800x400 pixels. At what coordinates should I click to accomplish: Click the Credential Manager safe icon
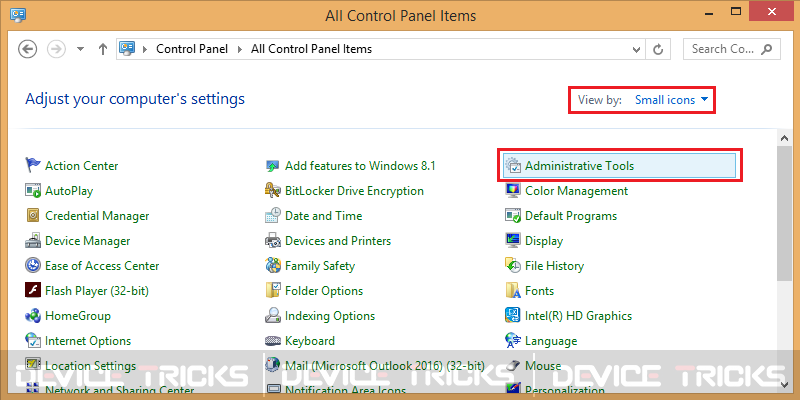point(33,215)
